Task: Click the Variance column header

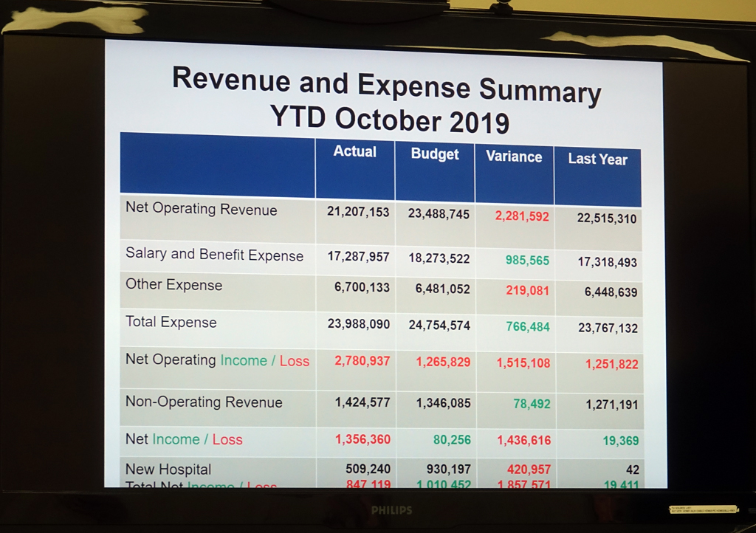Action: pyautogui.click(x=514, y=157)
